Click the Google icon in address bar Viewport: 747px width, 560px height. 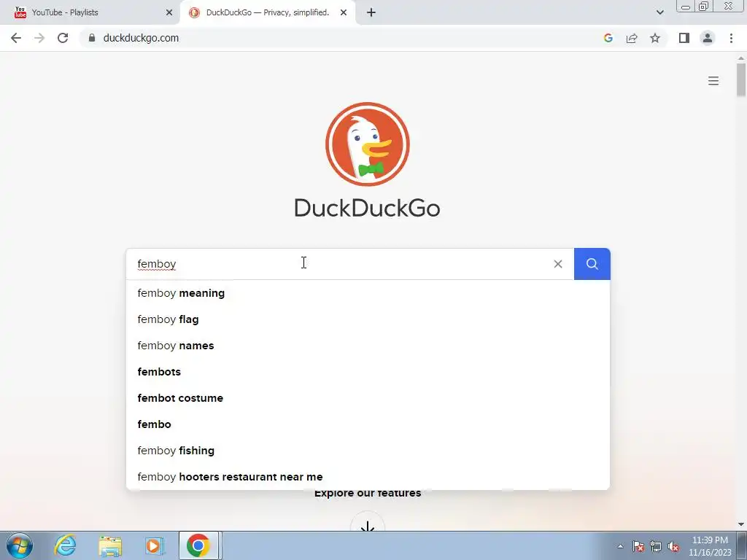point(608,38)
